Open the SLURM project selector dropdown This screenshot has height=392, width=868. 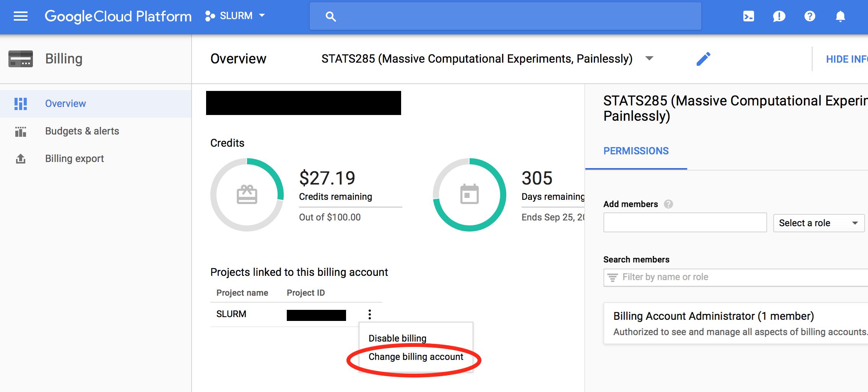click(x=235, y=16)
